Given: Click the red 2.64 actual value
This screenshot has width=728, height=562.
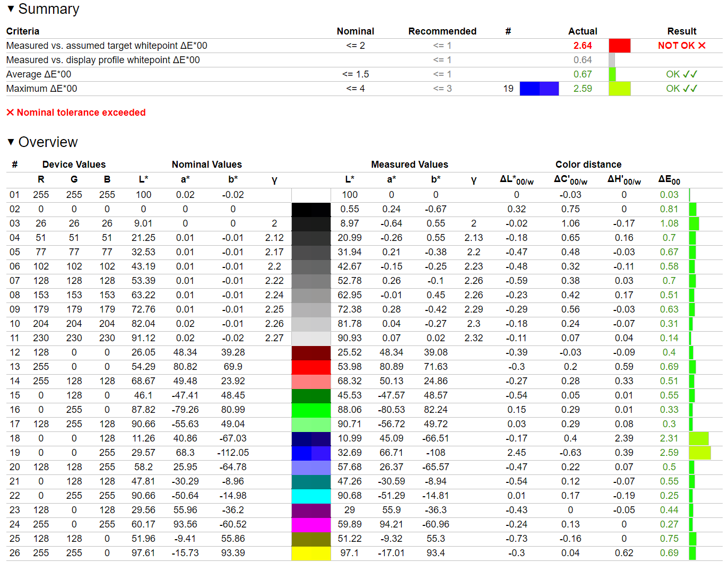Looking at the screenshot, I should 583,46.
